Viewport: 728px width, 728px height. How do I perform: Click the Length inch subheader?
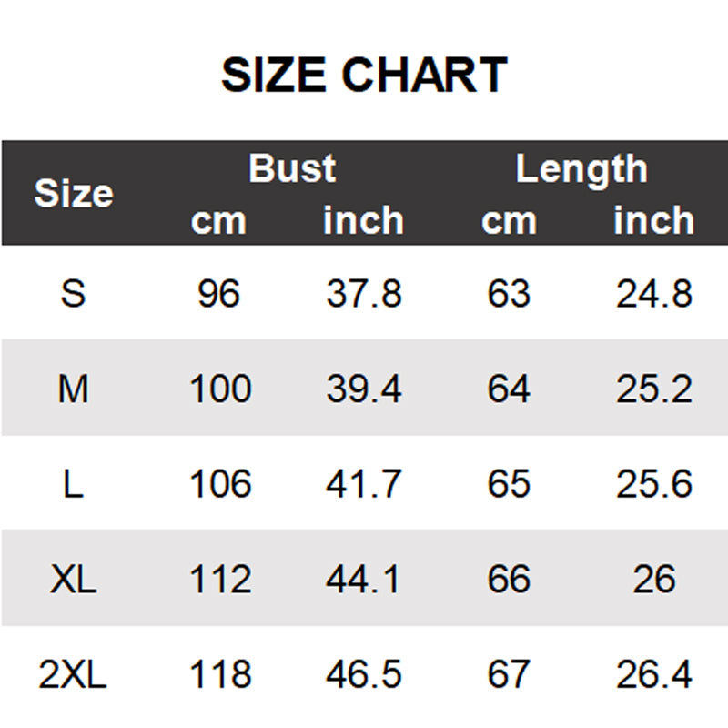tap(653, 221)
